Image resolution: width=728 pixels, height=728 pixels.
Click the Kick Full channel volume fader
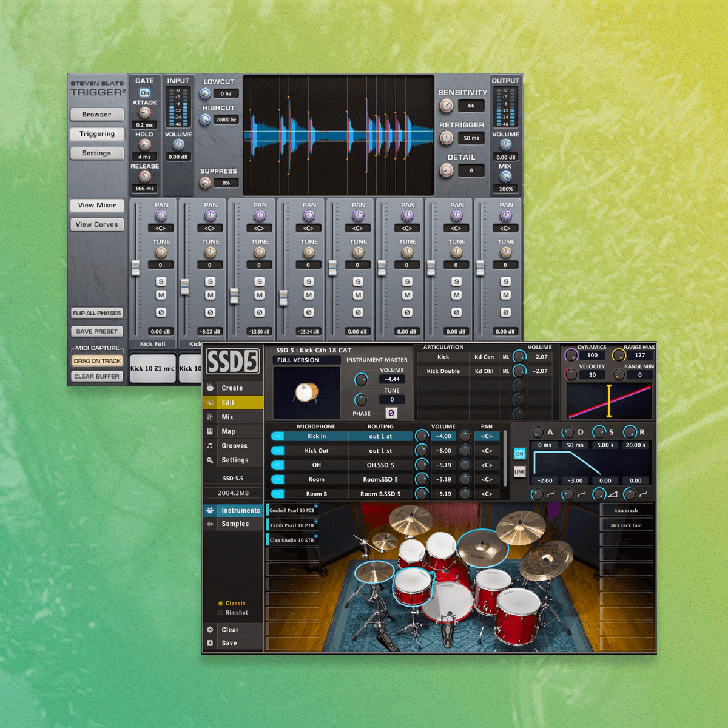pos(136,268)
